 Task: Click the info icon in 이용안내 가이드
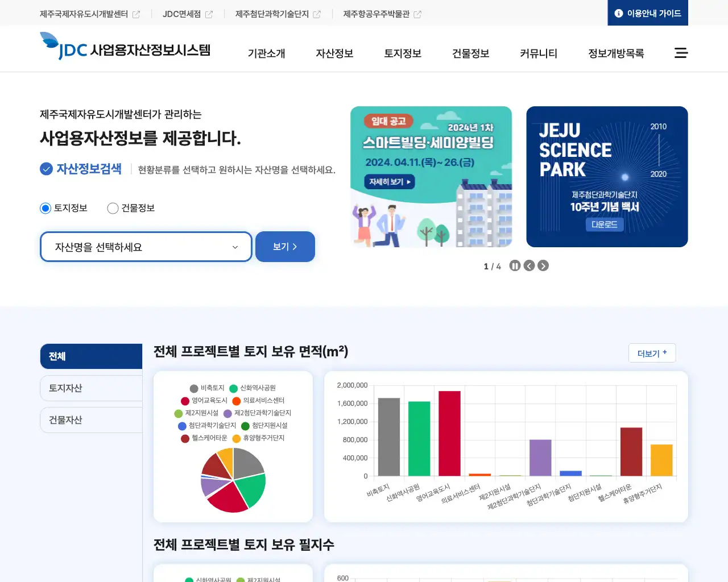coord(619,13)
